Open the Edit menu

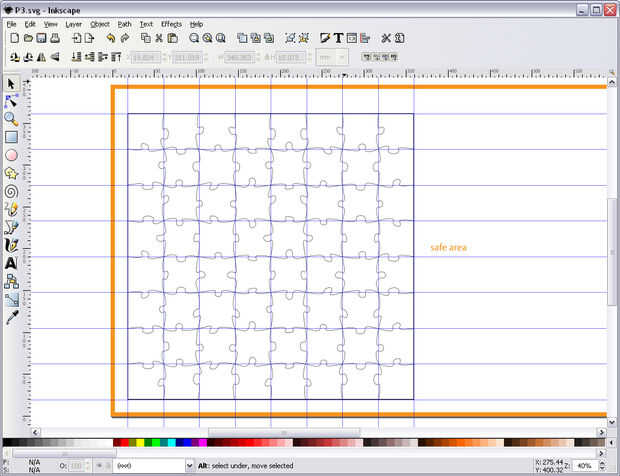coord(30,24)
